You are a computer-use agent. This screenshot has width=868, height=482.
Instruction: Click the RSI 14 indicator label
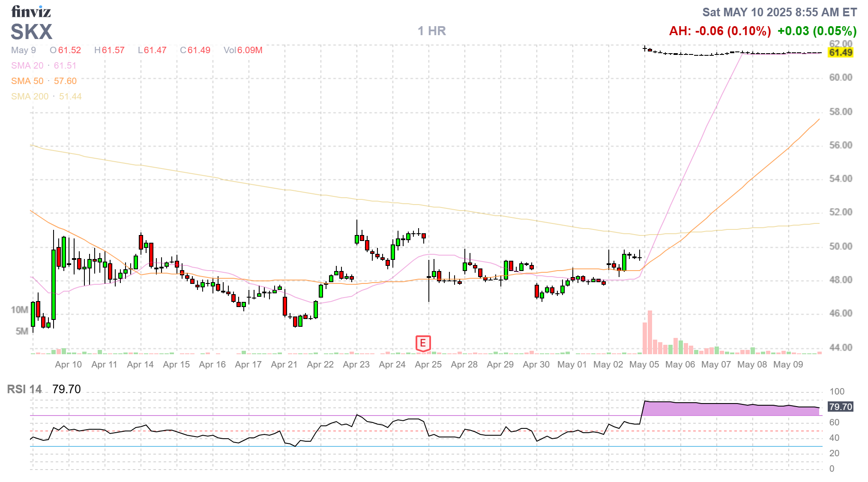point(24,389)
